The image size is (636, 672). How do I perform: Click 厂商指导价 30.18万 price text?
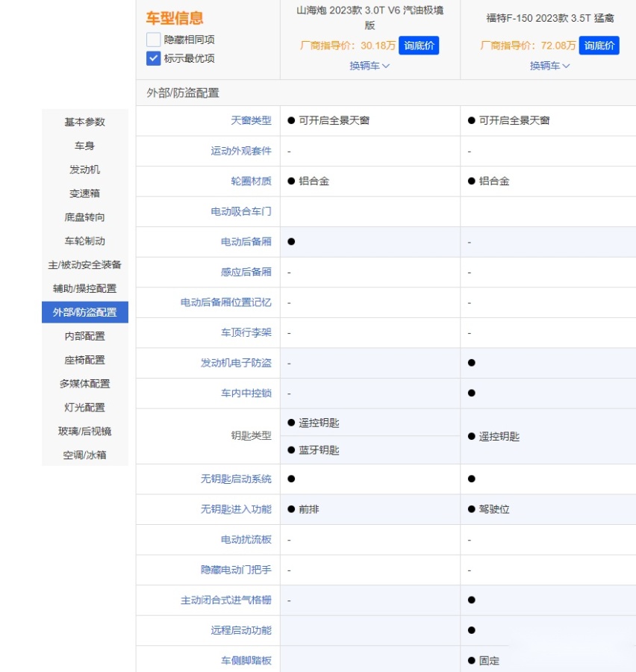(348, 46)
